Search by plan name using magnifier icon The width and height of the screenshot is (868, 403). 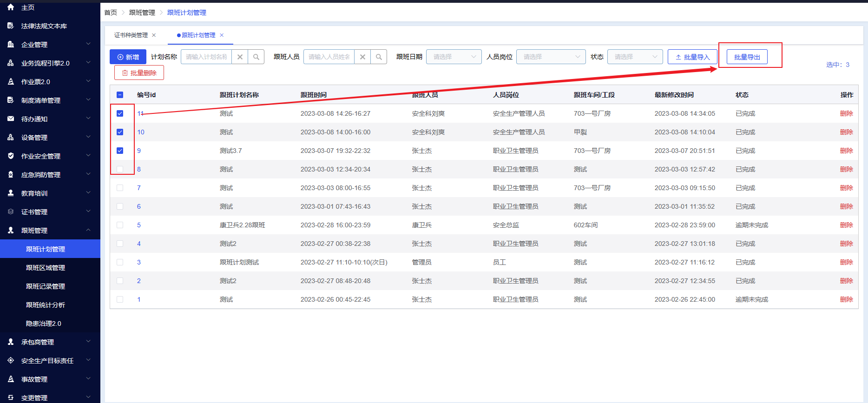point(256,57)
